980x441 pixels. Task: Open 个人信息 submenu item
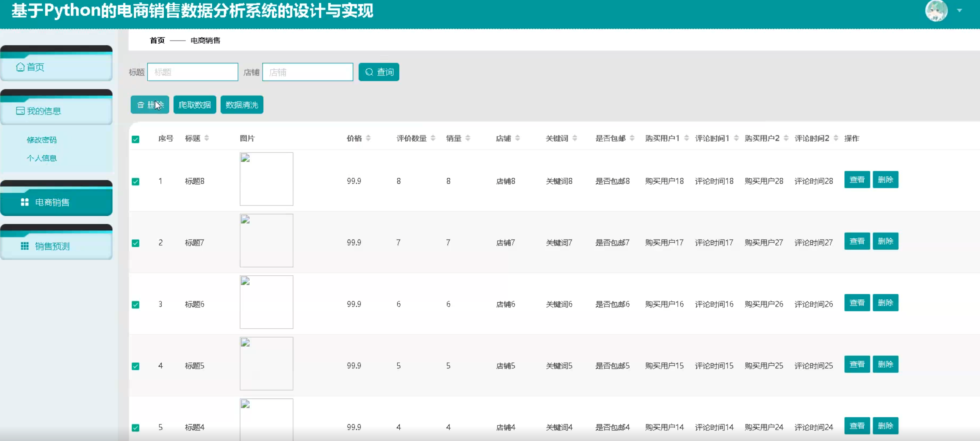point(42,158)
